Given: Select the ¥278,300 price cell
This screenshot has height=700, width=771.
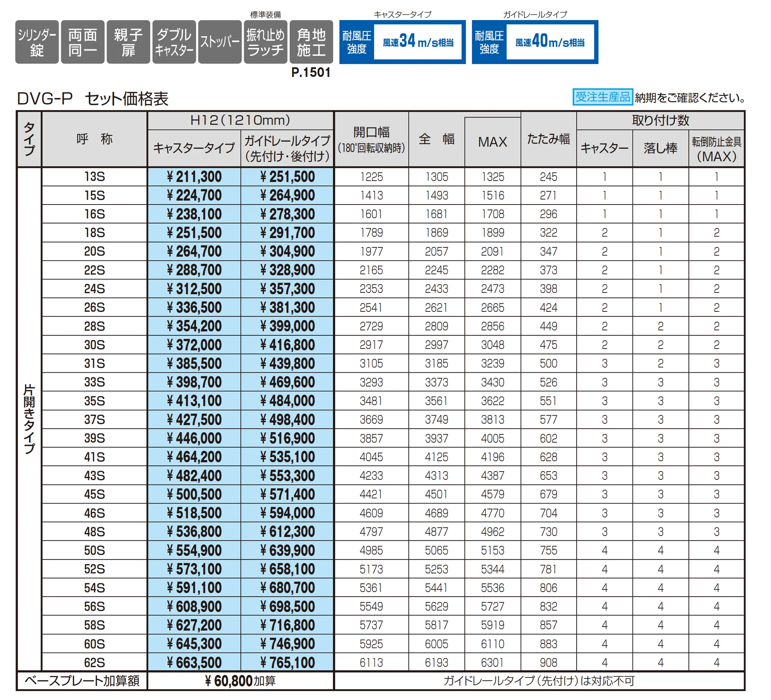Looking at the screenshot, I should click(287, 214).
